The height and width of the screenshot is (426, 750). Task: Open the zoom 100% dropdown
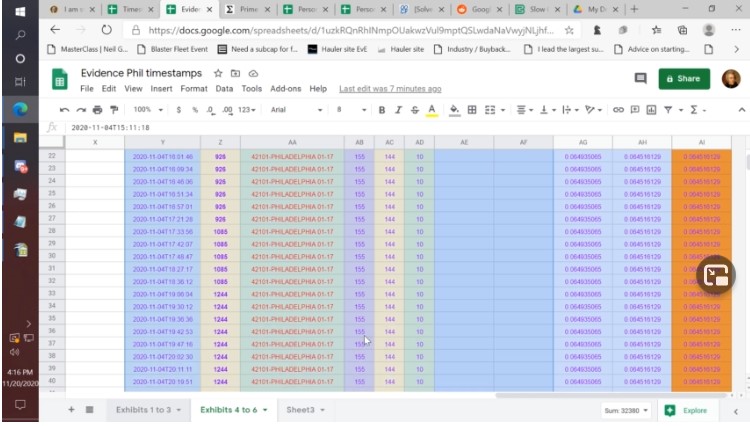point(148,109)
